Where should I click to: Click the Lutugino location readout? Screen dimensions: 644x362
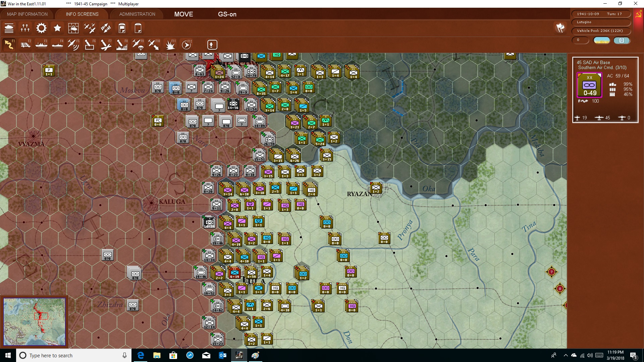(600, 22)
